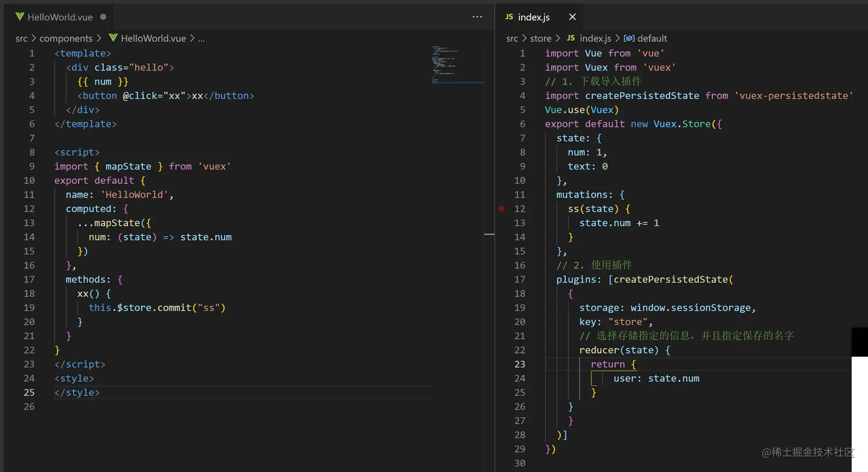Click the Vue icon on HelloWorld.vue tab
Image resolution: width=868 pixels, height=472 pixels.
point(20,17)
